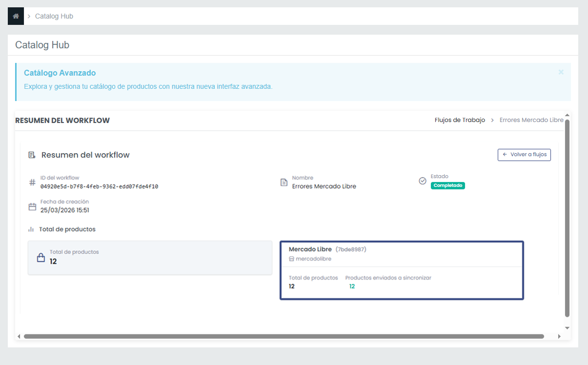Click the home icon in the breadcrumb

16,16
